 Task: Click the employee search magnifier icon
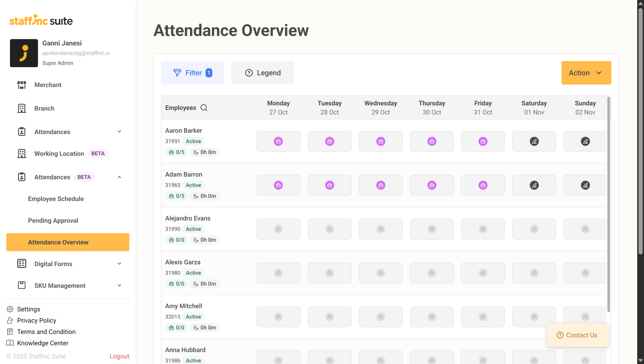tap(204, 108)
